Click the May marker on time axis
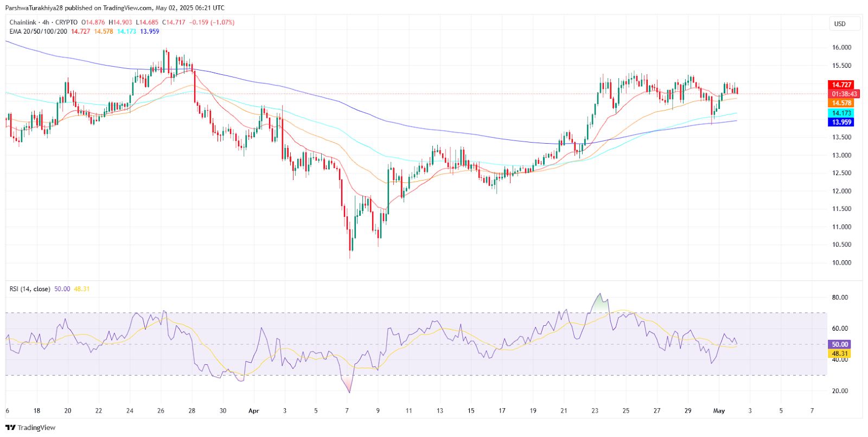The width and height of the screenshot is (868, 437). pos(719,411)
